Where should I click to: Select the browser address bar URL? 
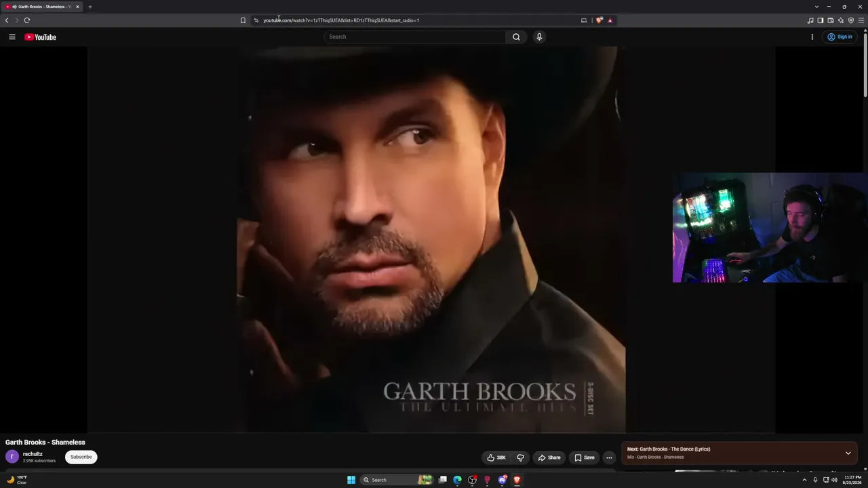coord(341,20)
